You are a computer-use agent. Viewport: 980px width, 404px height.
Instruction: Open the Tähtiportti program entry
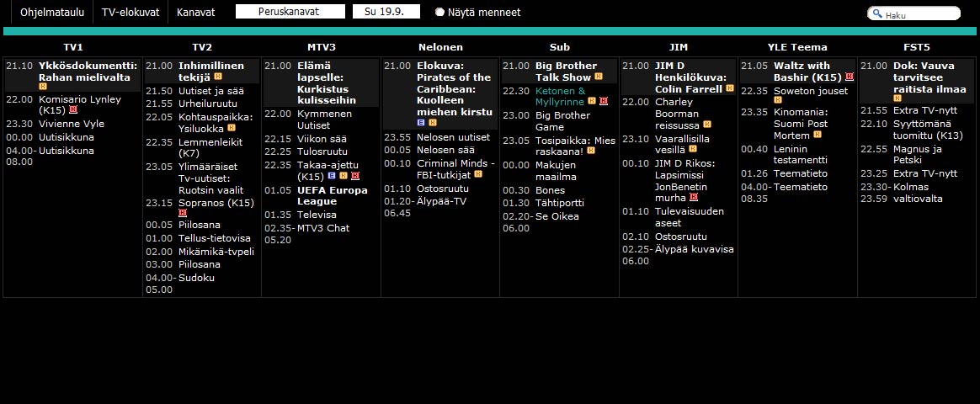[x=560, y=203]
